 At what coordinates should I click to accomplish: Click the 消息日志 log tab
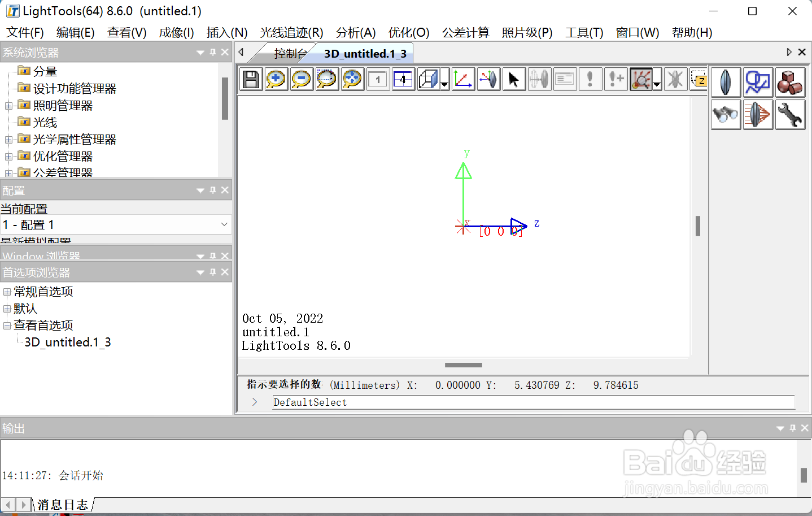62,505
